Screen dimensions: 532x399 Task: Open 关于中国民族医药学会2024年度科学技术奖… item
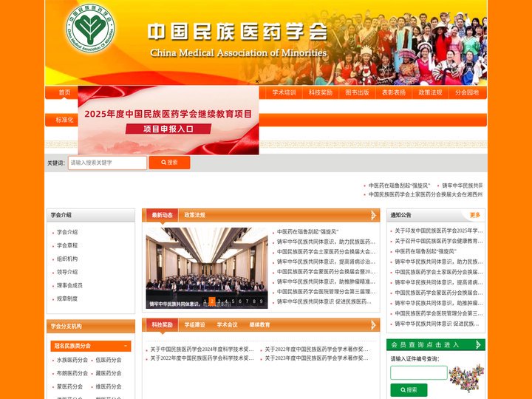click(202, 349)
